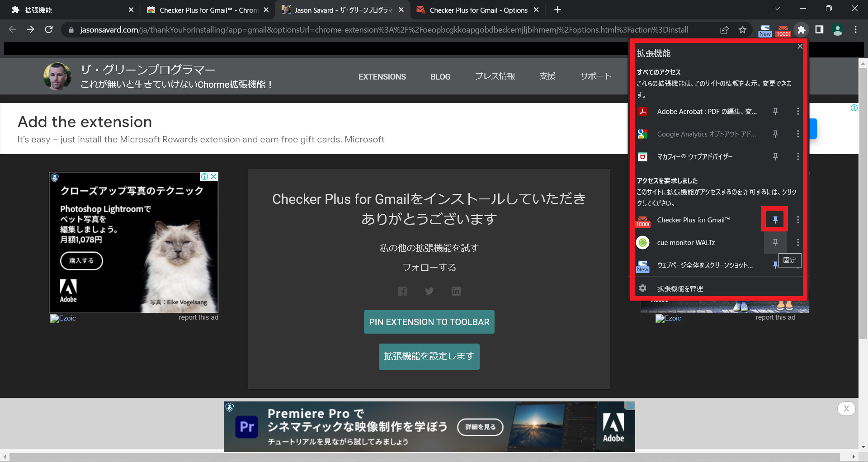Click 拡張機能を設定します button
This screenshot has width=868, height=462.
(x=429, y=357)
